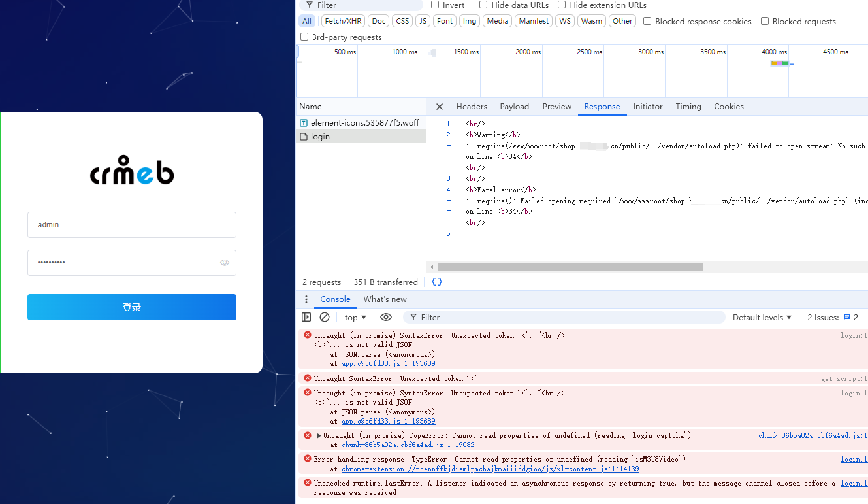Viewport: 868px width, 504px height.
Task: Enable Blocked response cookies checkbox
Action: [x=647, y=21]
